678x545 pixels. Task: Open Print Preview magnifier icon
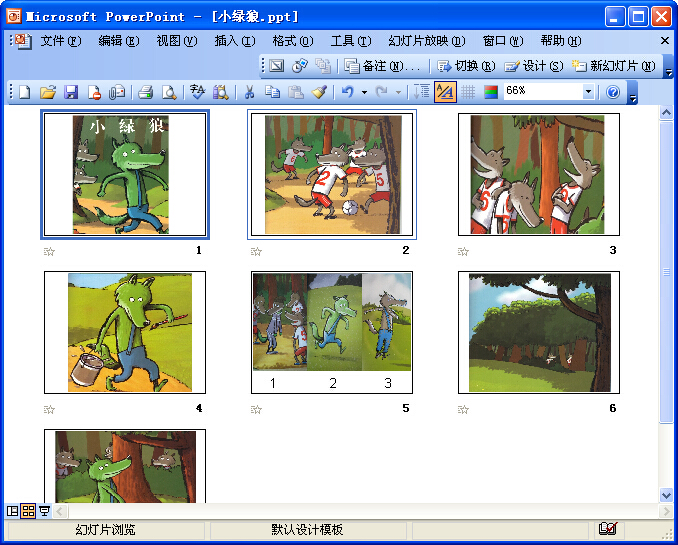click(x=169, y=92)
